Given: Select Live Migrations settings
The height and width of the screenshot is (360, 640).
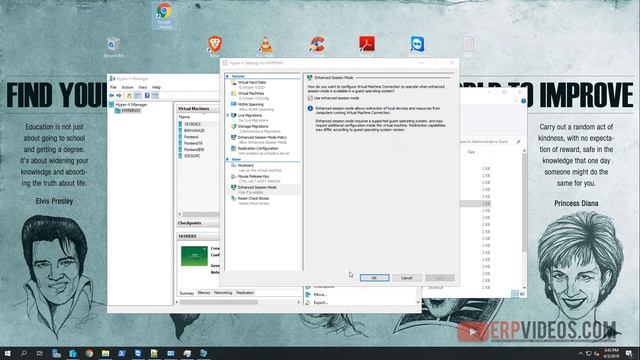Looking at the screenshot, I should 249,116.
